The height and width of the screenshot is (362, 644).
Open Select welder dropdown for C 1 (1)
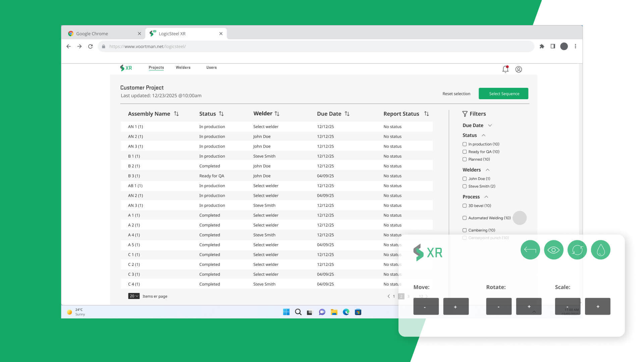click(266, 255)
